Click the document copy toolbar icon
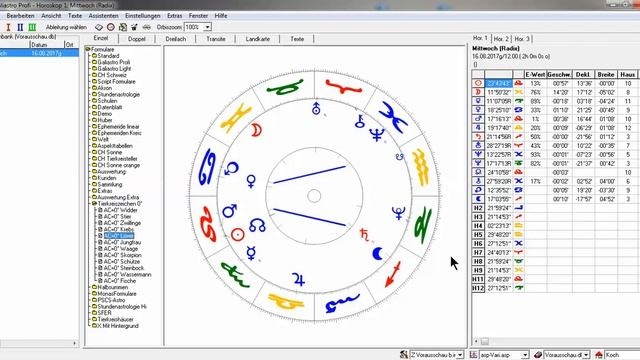The image size is (640, 360). [x=122, y=27]
